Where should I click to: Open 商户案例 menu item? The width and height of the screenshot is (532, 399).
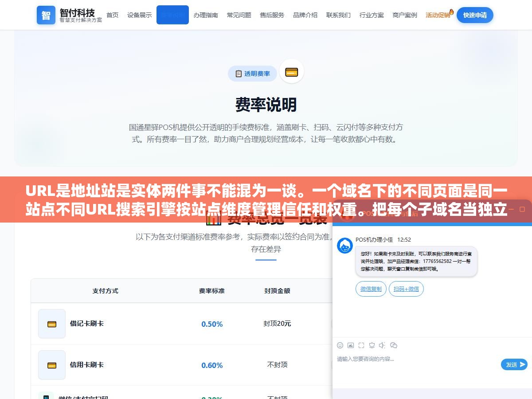(x=405, y=15)
